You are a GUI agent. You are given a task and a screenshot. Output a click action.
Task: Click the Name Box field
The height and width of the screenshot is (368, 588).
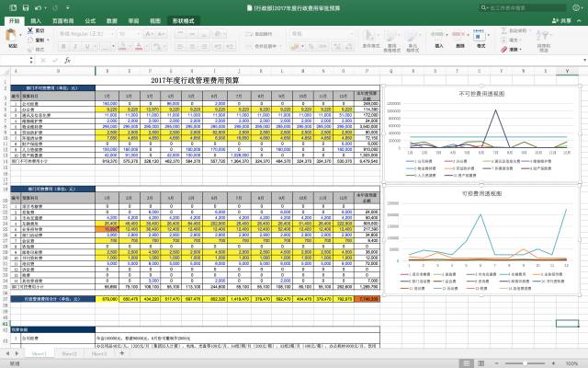click(x=15, y=60)
